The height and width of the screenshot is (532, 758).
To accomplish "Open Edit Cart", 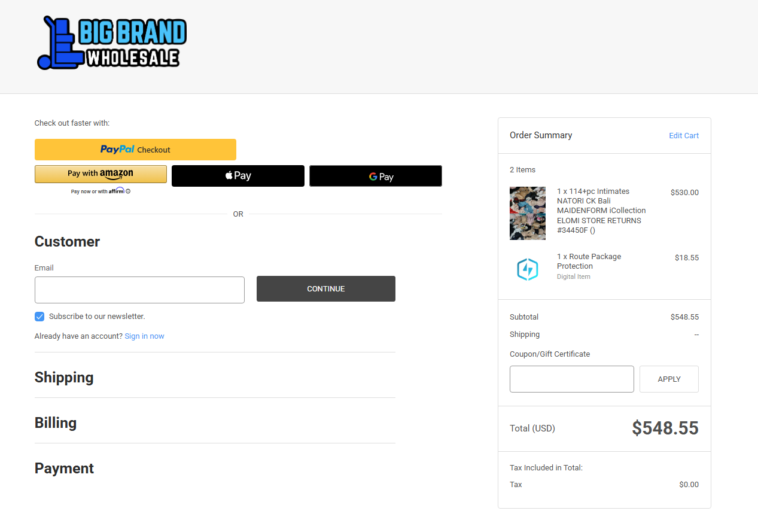I will tap(683, 135).
